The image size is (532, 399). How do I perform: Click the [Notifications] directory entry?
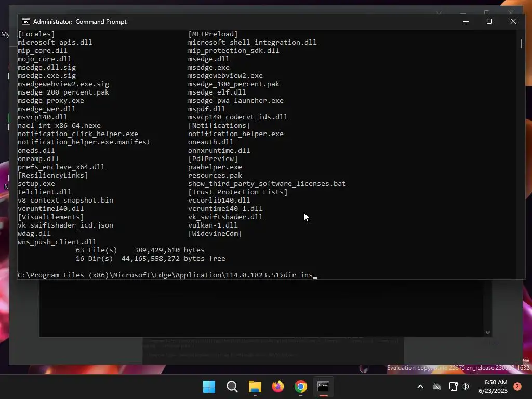219,126
